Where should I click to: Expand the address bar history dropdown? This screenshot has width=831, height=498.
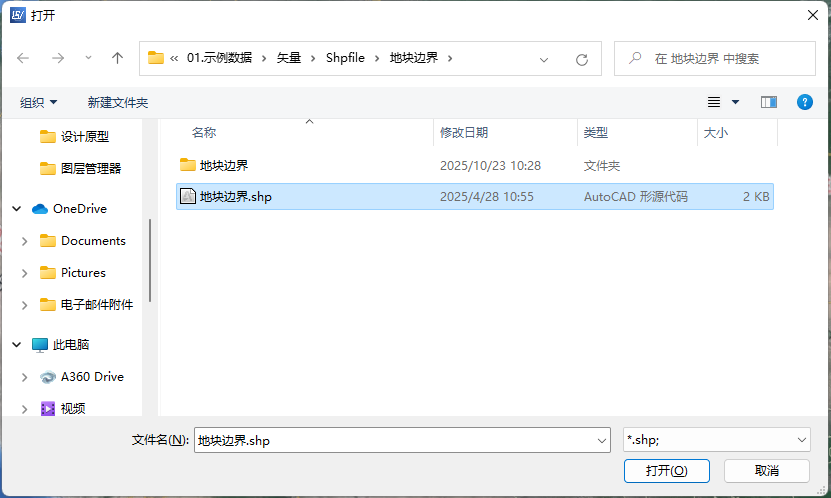point(544,59)
